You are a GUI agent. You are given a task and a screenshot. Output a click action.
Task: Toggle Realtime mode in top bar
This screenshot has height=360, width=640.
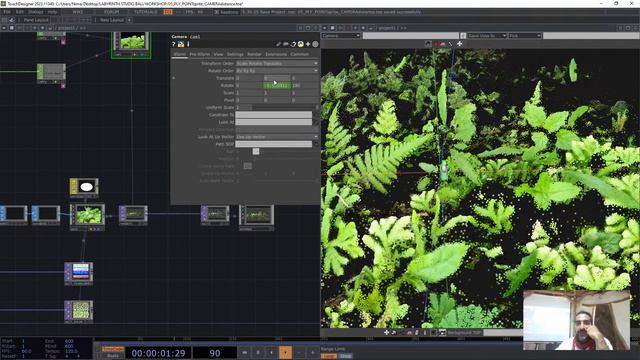point(227,12)
